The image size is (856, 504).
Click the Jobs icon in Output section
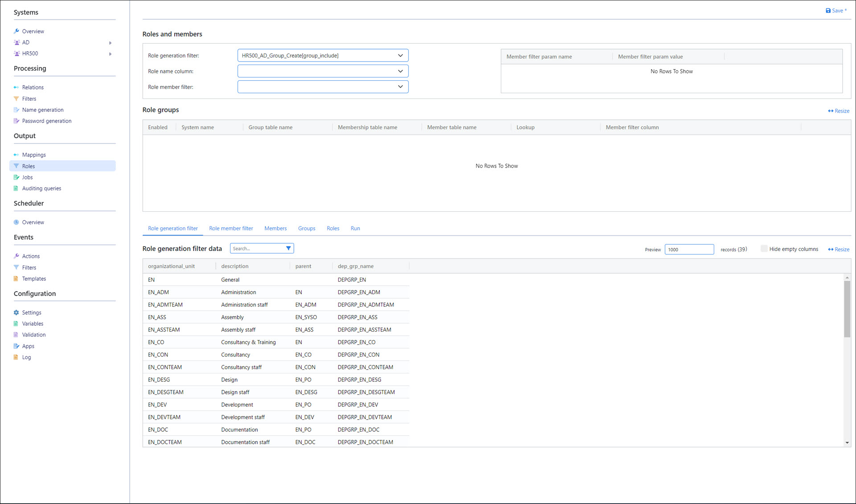16,177
